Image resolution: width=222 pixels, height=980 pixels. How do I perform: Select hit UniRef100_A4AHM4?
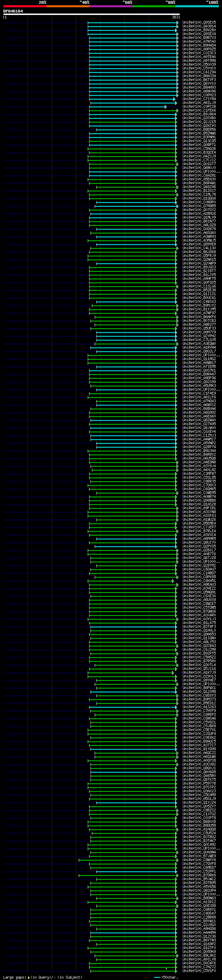coord(199,932)
